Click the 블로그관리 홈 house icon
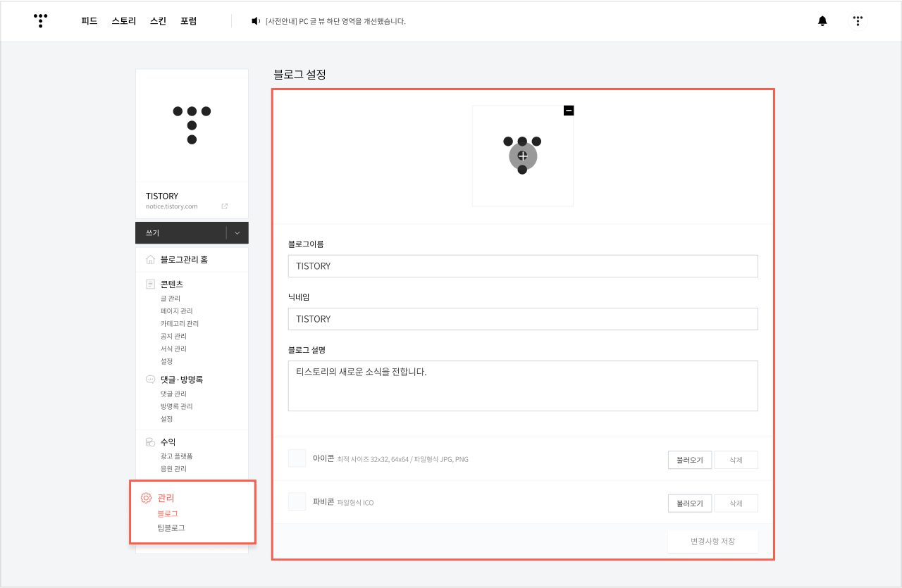Viewport: 902px width, 588px height. [150, 260]
